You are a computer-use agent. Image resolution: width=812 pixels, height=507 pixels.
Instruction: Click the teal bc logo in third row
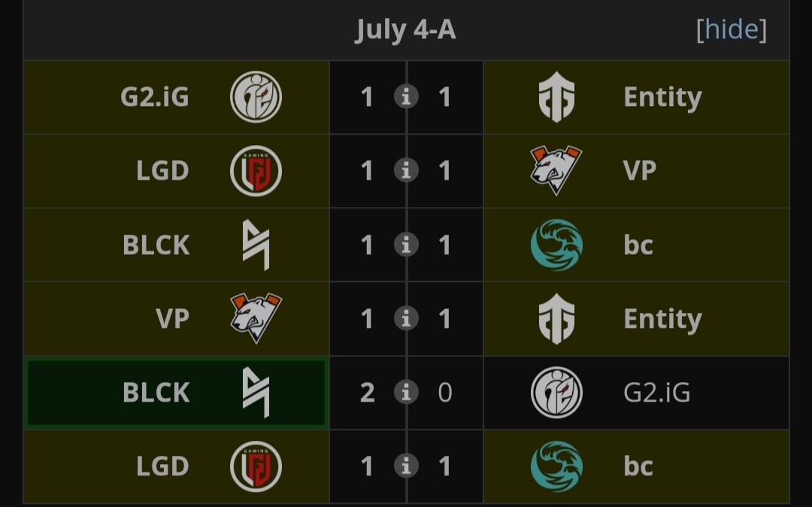(556, 245)
